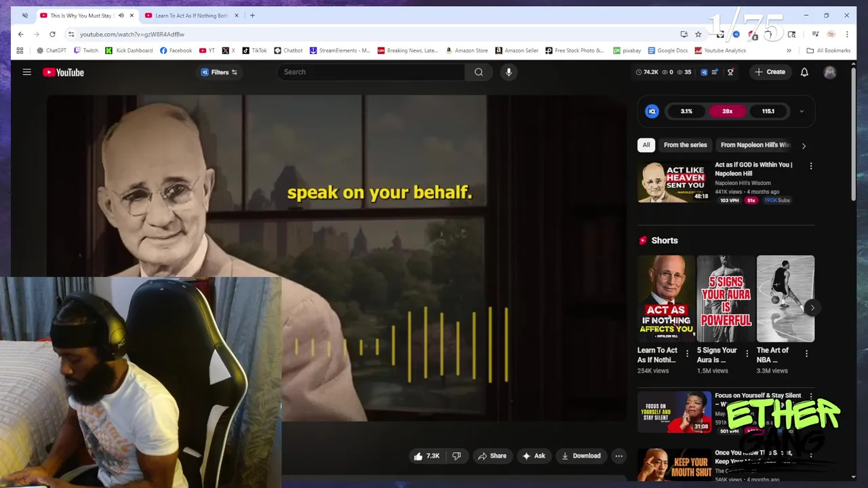Open the vidIQ 74.2K stats counter
868x488 pixels.
coord(647,72)
